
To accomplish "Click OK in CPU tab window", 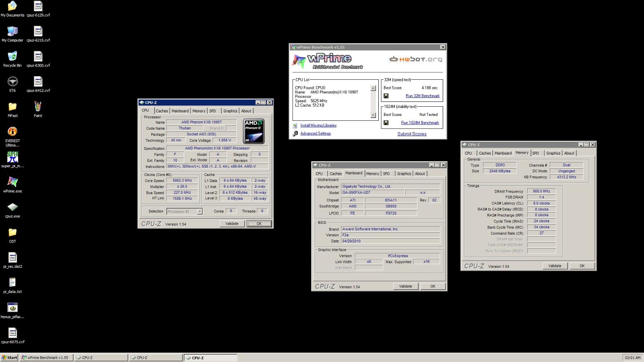I will 259,224.
